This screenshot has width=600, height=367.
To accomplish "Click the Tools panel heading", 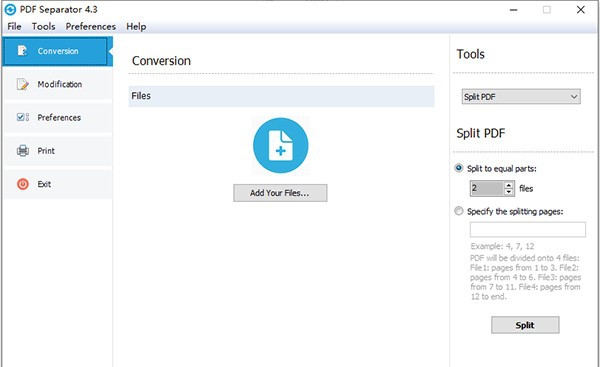I will point(470,54).
